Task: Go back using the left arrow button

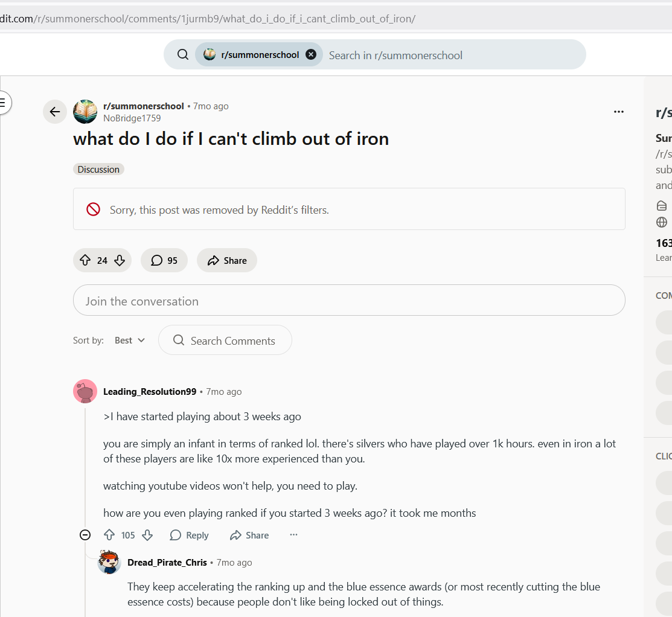Action: pos(55,112)
